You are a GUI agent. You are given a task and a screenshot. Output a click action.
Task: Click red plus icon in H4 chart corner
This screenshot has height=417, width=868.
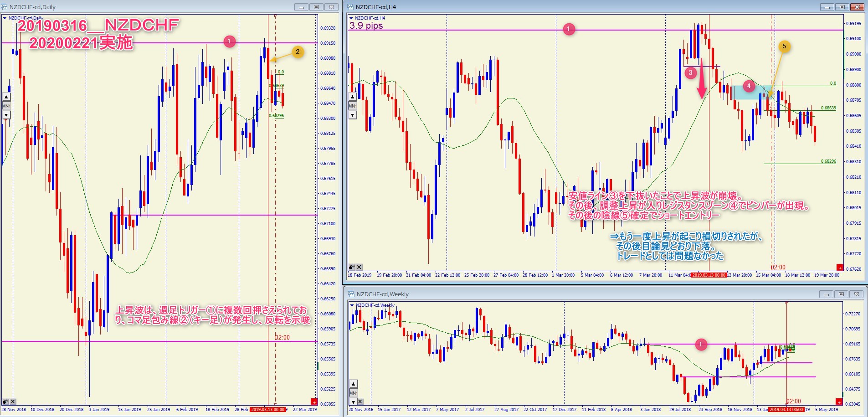click(839, 267)
